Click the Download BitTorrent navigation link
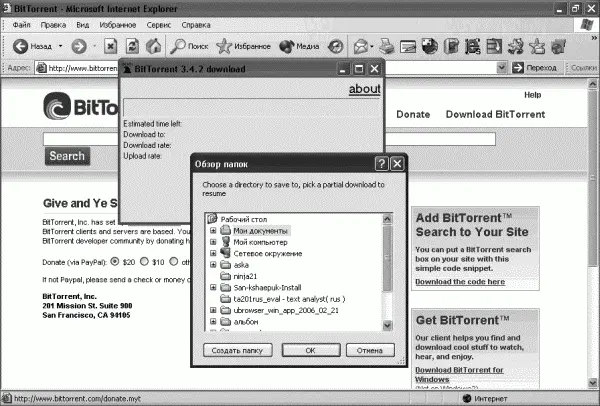Screen dimensions: 600x406 click(x=495, y=114)
